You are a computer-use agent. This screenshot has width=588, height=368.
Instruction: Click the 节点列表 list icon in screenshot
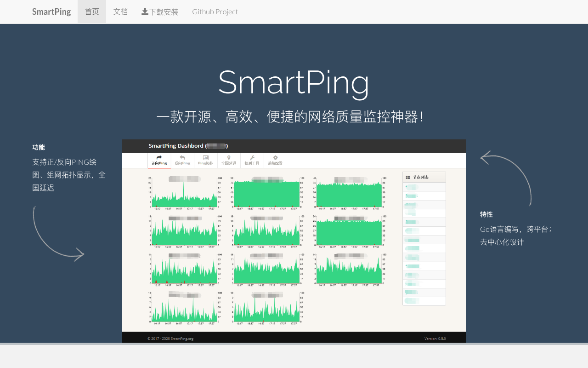pos(408,177)
